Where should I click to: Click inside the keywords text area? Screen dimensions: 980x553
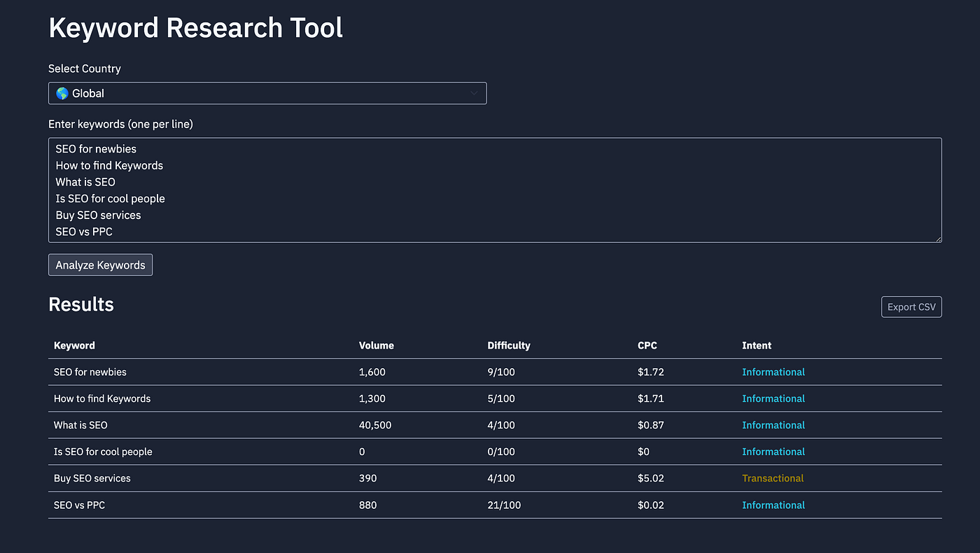494,190
